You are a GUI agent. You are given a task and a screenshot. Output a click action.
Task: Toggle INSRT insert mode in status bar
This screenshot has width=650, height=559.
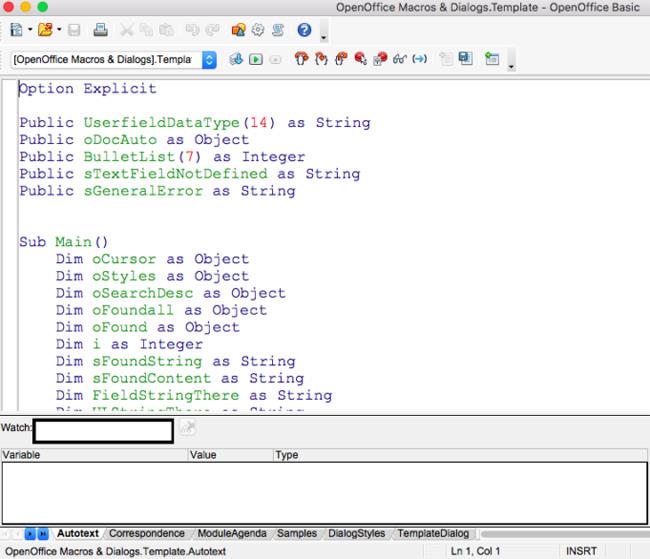point(581,551)
